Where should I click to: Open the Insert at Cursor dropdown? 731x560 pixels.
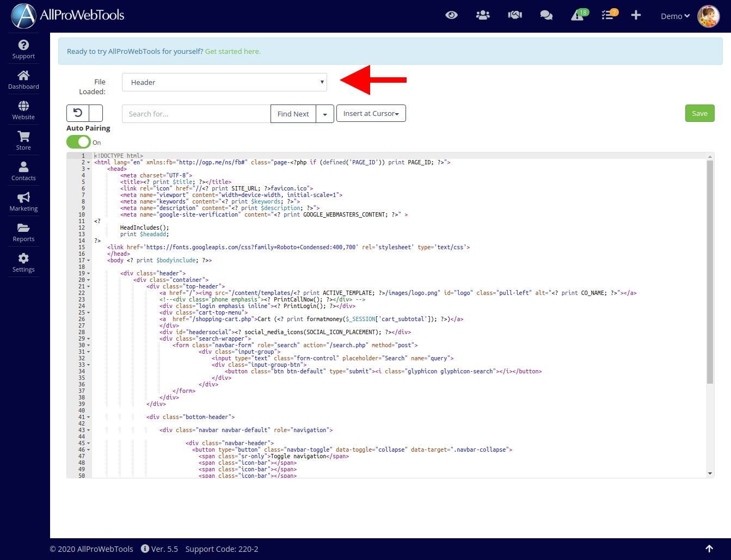(371, 114)
